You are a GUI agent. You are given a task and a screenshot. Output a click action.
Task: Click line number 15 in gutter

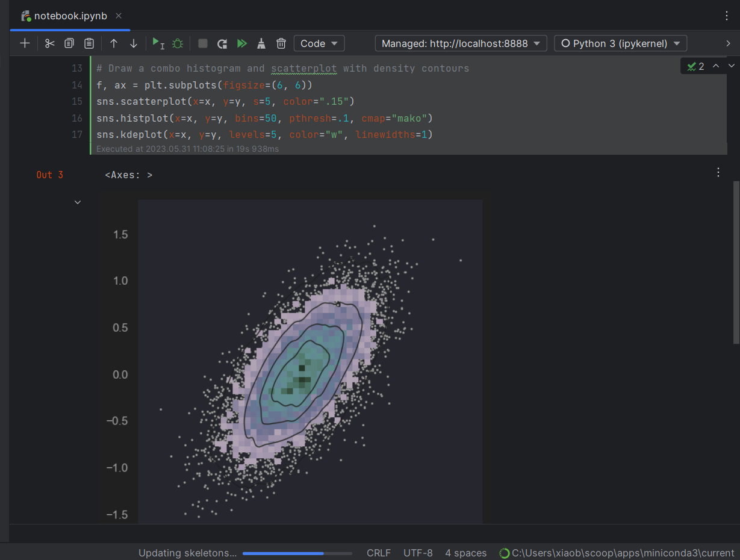point(76,101)
